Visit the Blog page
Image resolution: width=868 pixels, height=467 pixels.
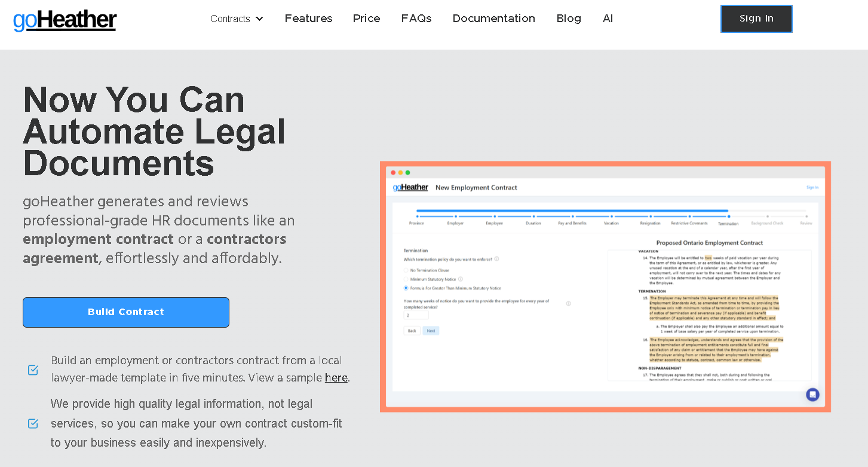(569, 19)
